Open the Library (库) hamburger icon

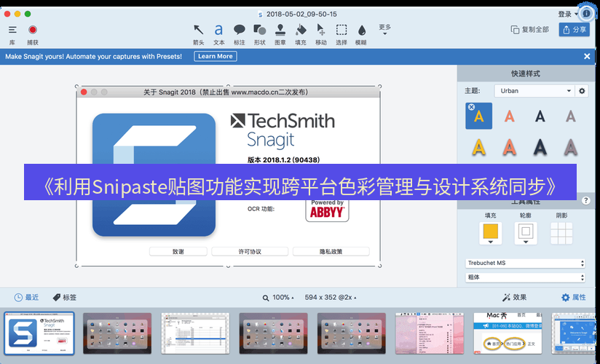(x=12, y=30)
